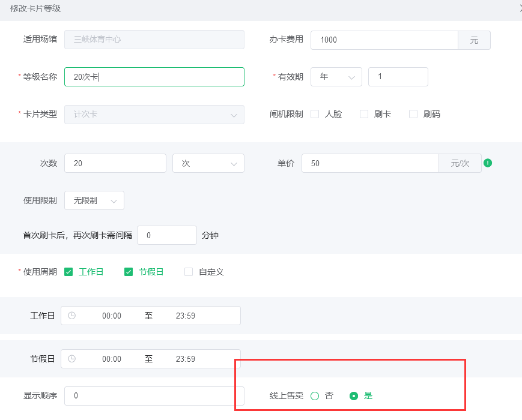Expand the 次数 unit dropdown
Image resolution: width=522 pixels, height=420 pixels.
coord(208,163)
